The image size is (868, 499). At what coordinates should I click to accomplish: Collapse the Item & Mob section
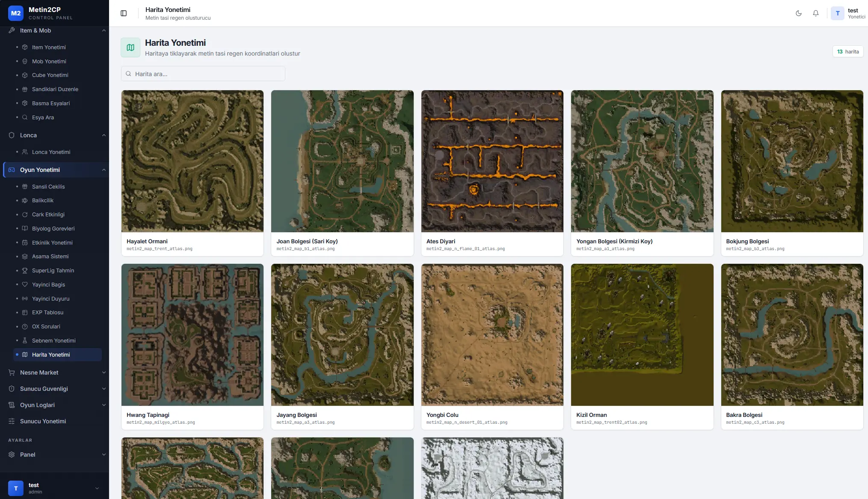(104, 30)
